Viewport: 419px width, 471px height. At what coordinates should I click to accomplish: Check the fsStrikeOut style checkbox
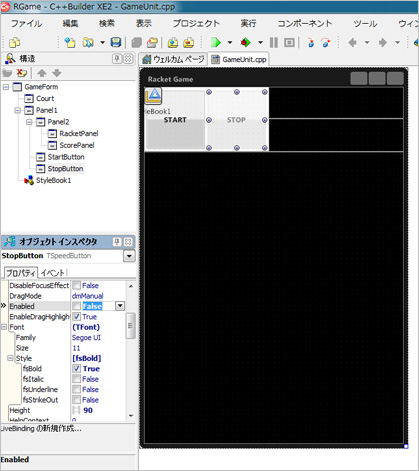77,400
